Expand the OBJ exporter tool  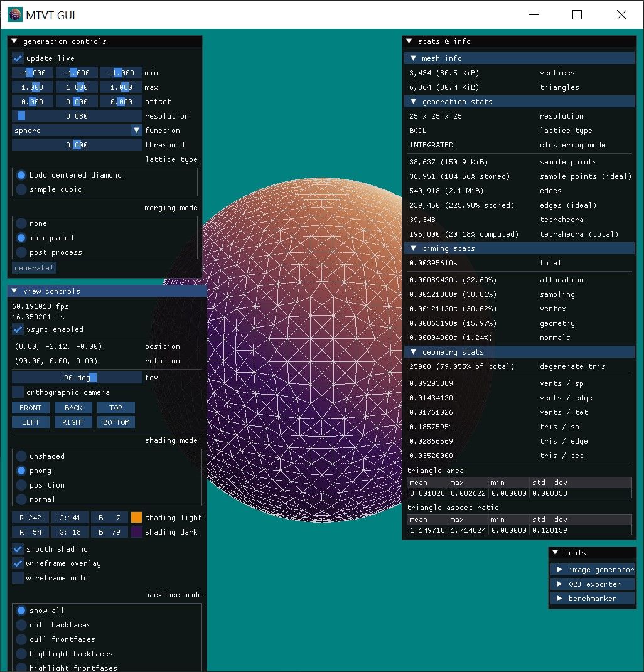(593, 584)
